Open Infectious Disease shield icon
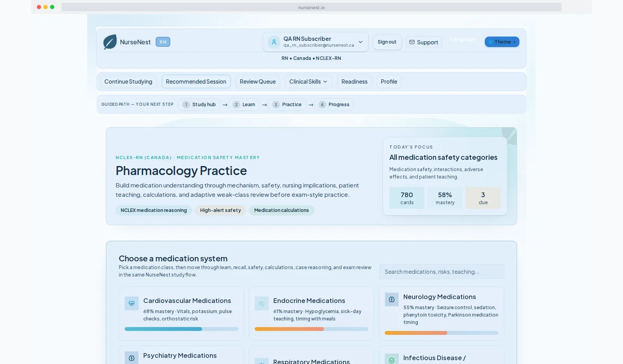Image resolution: width=623 pixels, height=364 pixels. coord(392,360)
